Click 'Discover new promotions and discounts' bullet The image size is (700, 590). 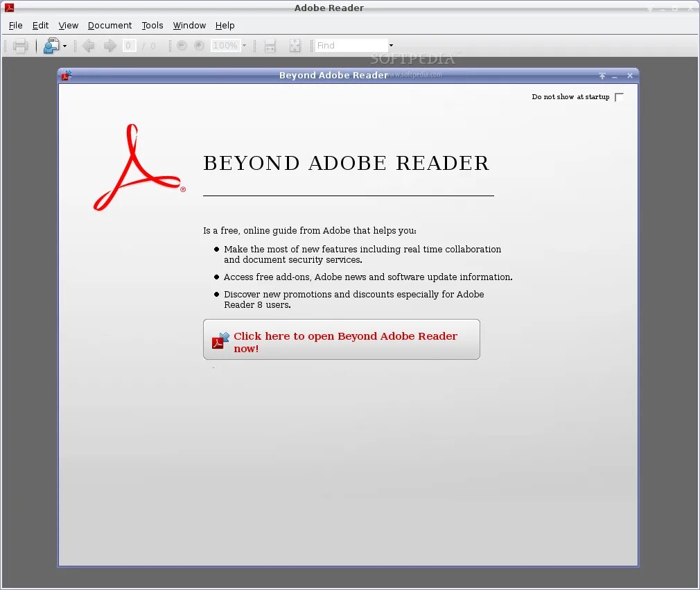[x=354, y=300]
